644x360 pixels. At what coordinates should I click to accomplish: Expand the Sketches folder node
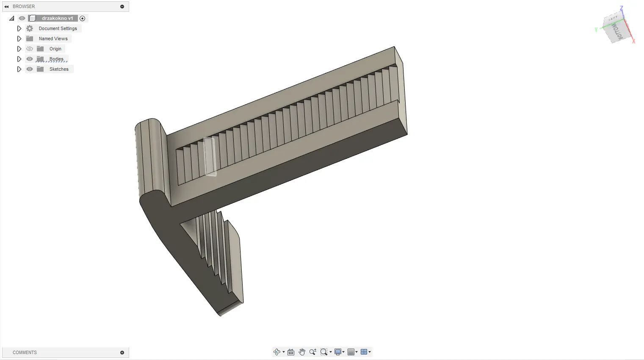pos(19,69)
